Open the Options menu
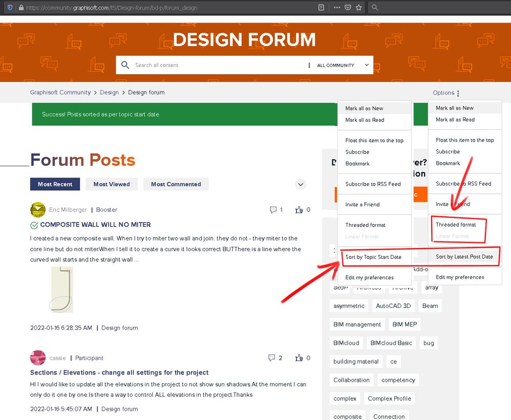 [446, 93]
